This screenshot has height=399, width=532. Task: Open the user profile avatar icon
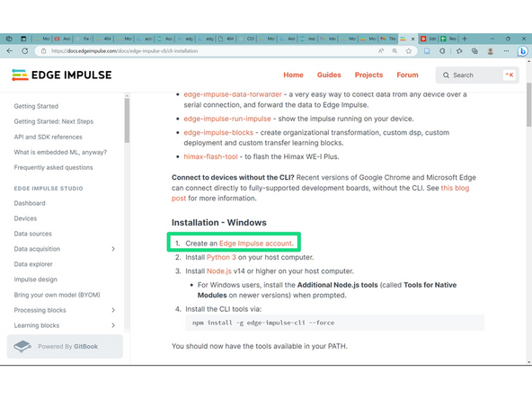pos(491,51)
